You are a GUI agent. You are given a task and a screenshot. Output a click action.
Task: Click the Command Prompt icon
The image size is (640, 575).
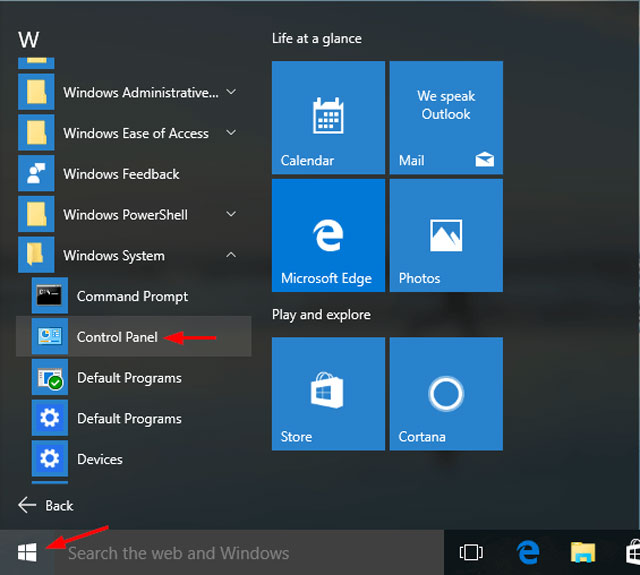coord(50,295)
